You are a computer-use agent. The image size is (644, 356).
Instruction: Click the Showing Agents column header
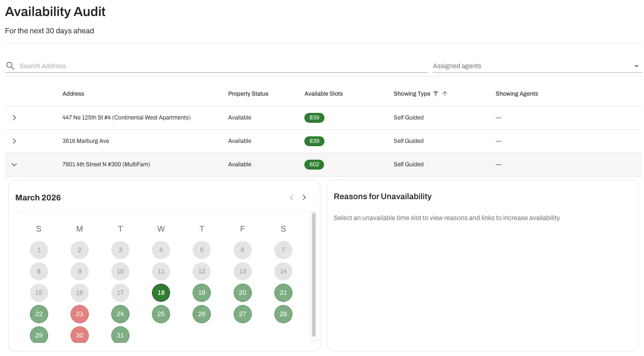tap(517, 94)
